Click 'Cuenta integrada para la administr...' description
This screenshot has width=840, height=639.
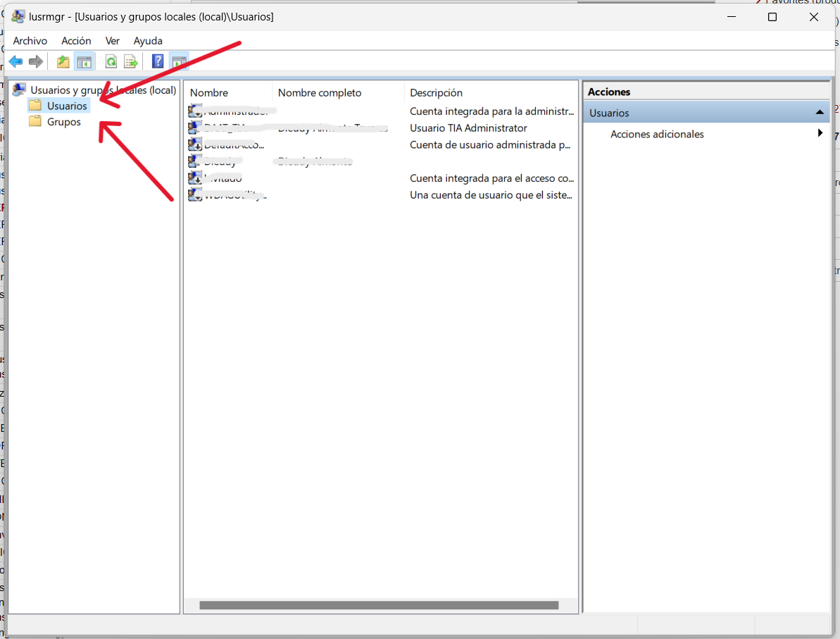point(491,111)
